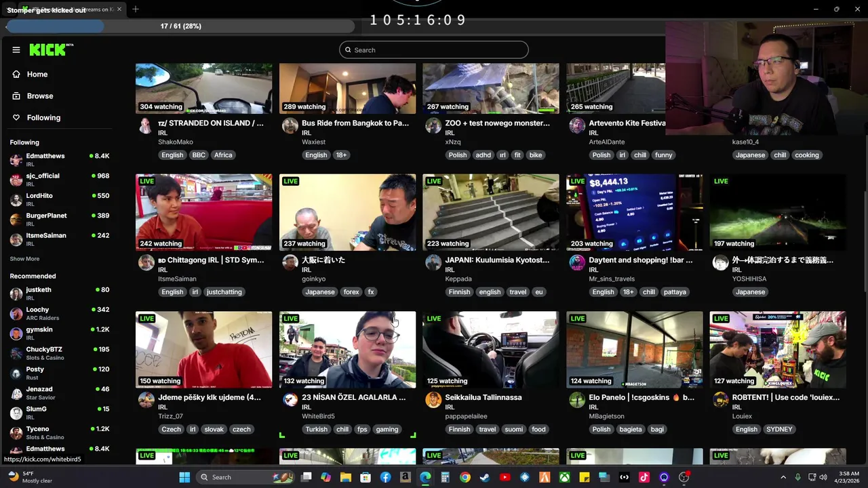Open Posty Rust channel
868x488 pixels.
(x=60, y=373)
